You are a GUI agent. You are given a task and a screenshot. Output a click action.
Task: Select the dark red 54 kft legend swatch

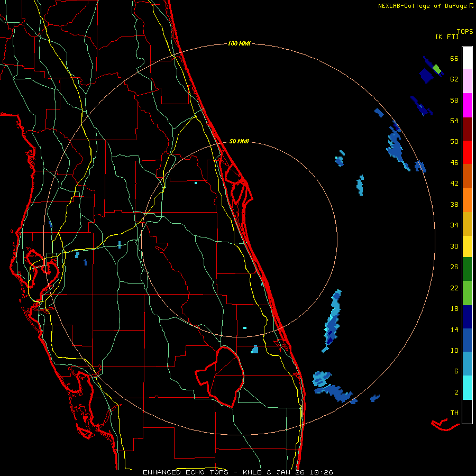tap(467, 129)
